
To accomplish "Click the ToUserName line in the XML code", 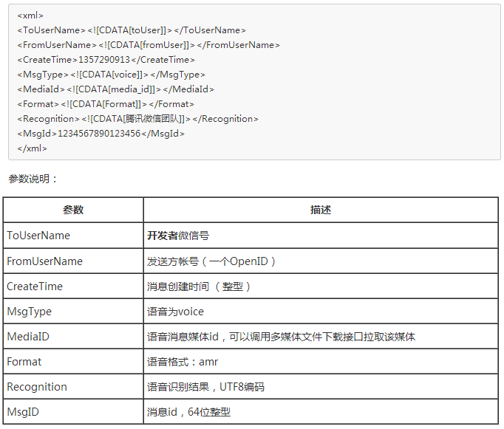I will [x=132, y=30].
